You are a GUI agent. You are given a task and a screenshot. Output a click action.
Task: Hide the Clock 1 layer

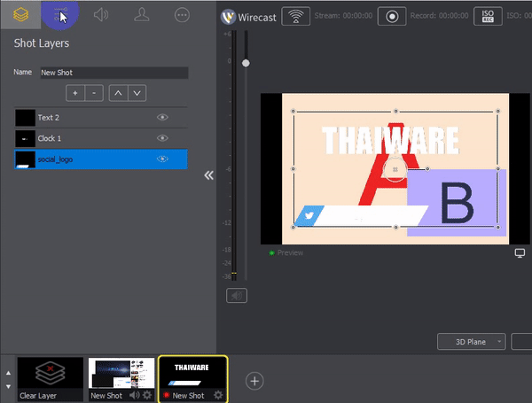click(162, 138)
